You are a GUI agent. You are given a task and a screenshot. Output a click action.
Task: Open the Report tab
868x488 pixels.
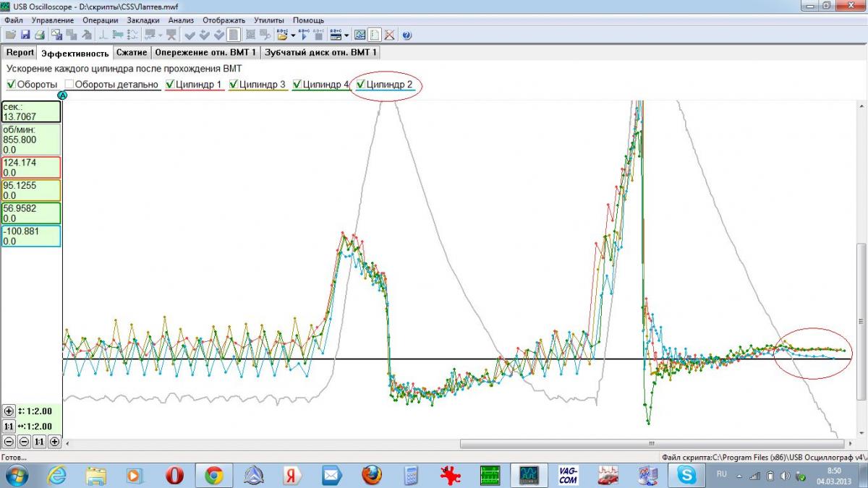(x=20, y=53)
